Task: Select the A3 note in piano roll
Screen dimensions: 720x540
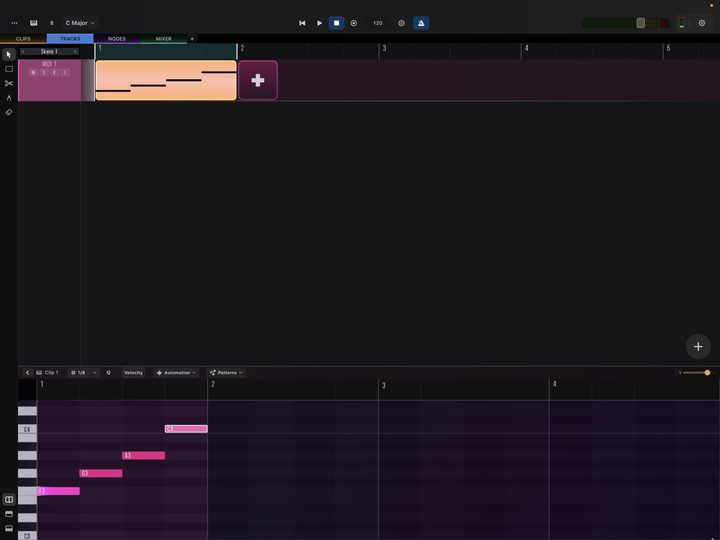Action: point(143,456)
